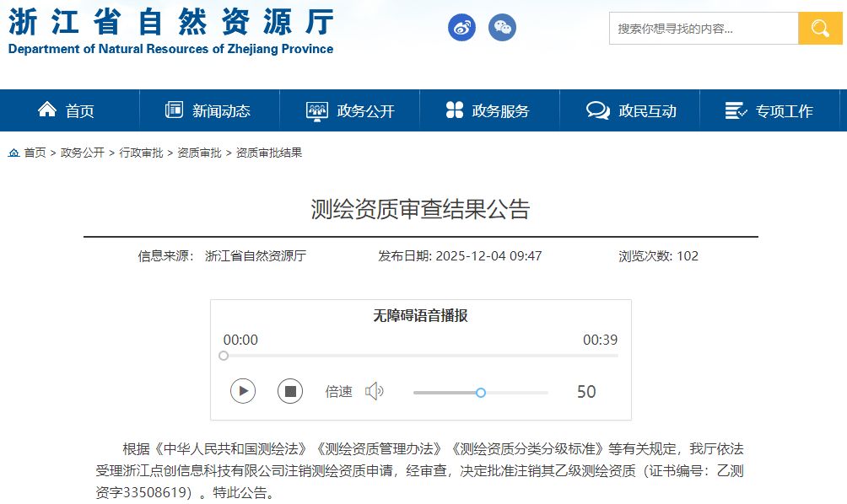Open the Weibo icon link
Viewport: 847px width, 504px height.
(461, 28)
